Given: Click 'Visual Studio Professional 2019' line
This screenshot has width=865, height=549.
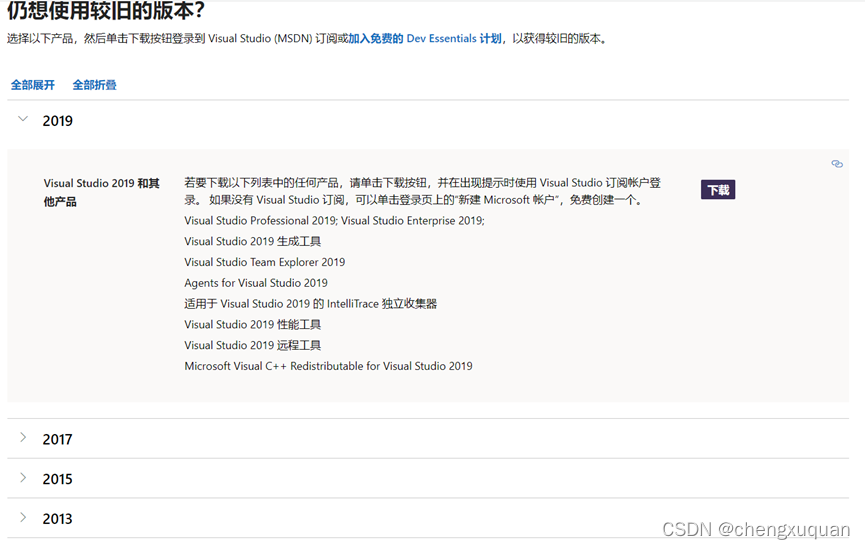Looking at the screenshot, I should pos(334,221).
